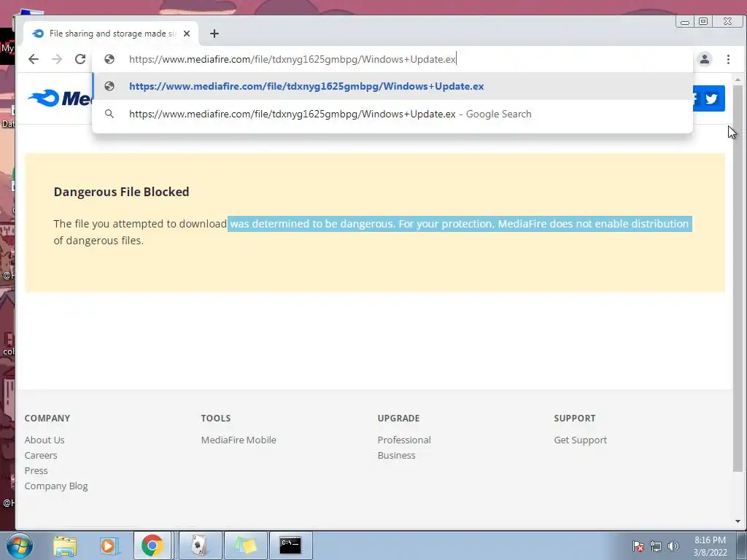Click the Action Center flag tray icon
The height and width of the screenshot is (560, 747).
pyautogui.click(x=638, y=546)
